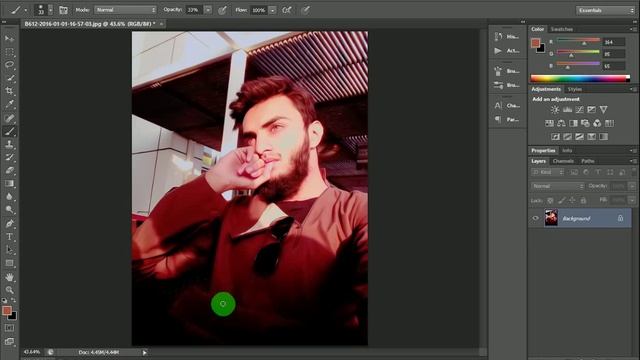The width and height of the screenshot is (640, 360).
Task: Select the Brush tool in the toolbox
Action: pos(9,131)
